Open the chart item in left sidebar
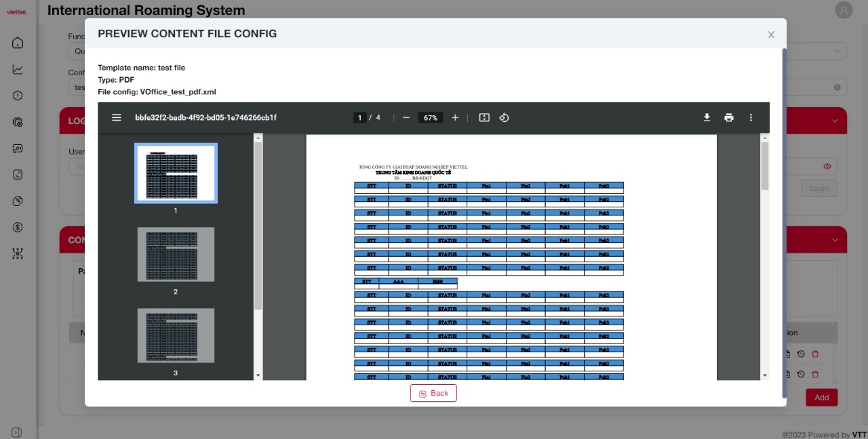 [18, 69]
